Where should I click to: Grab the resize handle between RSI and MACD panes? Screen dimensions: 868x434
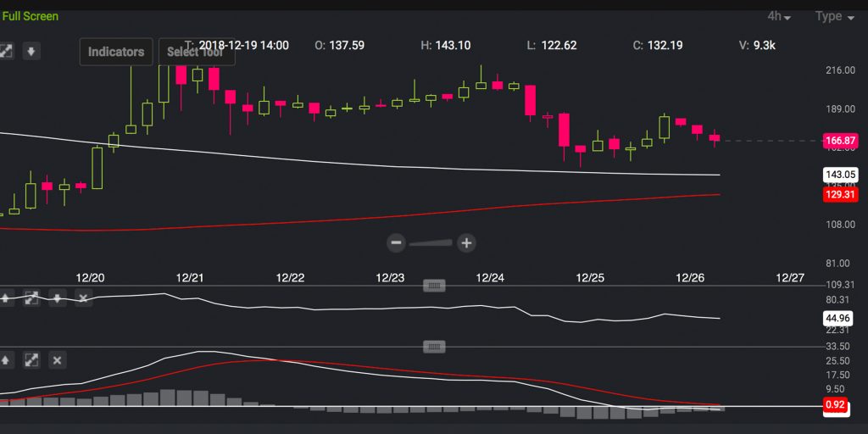434,347
